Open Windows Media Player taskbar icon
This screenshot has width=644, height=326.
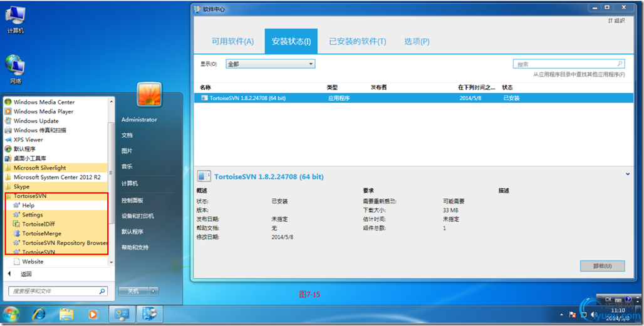pyautogui.click(x=93, y=315)
